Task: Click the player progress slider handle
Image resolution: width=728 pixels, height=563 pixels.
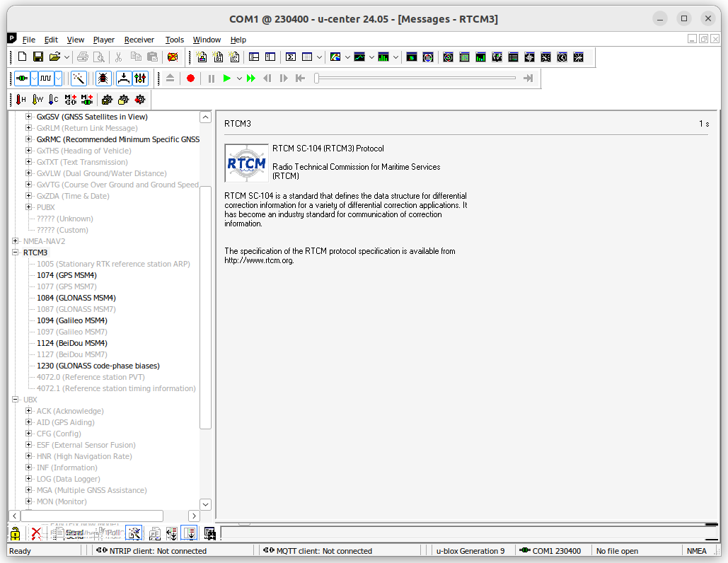Action: coord(317,79)
